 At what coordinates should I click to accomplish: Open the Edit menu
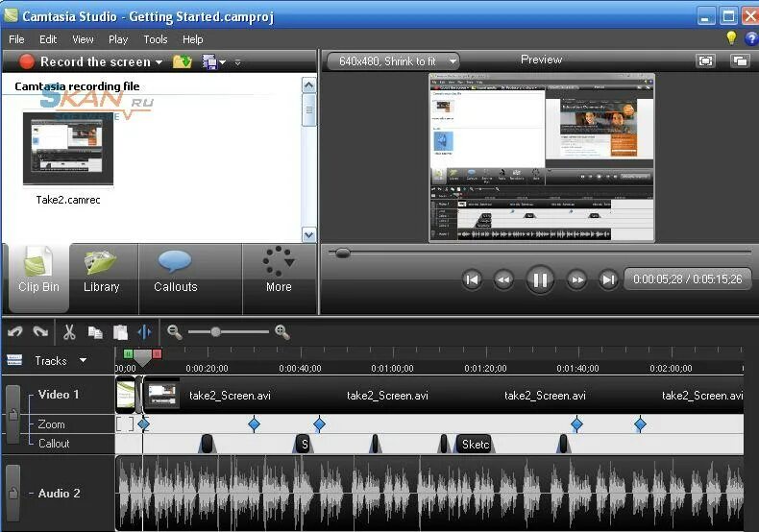coord(48,39)
